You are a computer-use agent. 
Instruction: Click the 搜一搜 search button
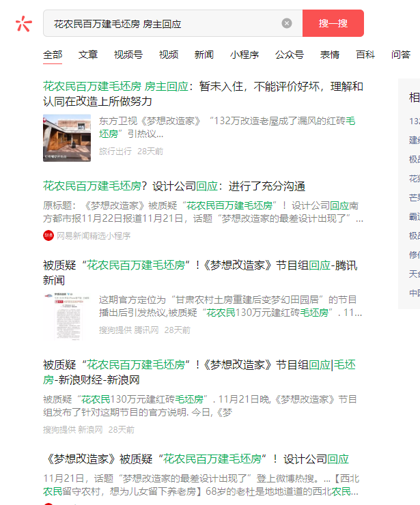coord(333,23)
